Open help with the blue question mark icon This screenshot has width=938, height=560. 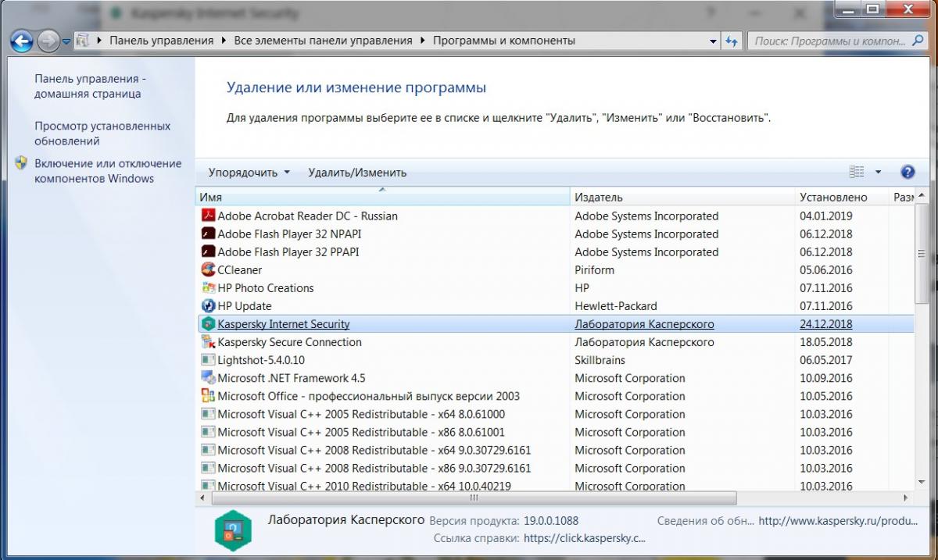coord(908,172)
